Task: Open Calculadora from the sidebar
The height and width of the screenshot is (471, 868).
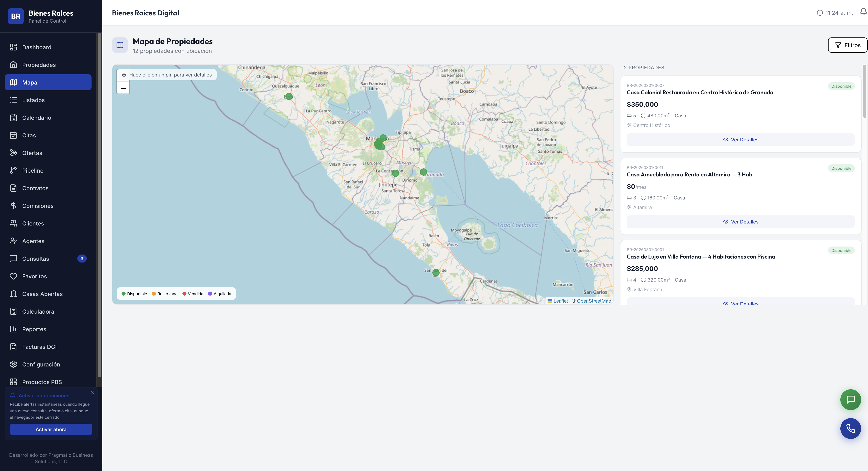Action: tap(38, 312)
